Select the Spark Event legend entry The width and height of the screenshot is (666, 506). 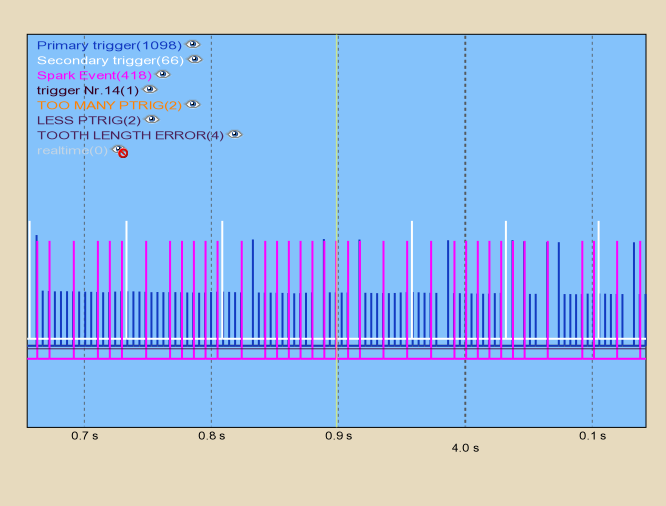point(94,75)
